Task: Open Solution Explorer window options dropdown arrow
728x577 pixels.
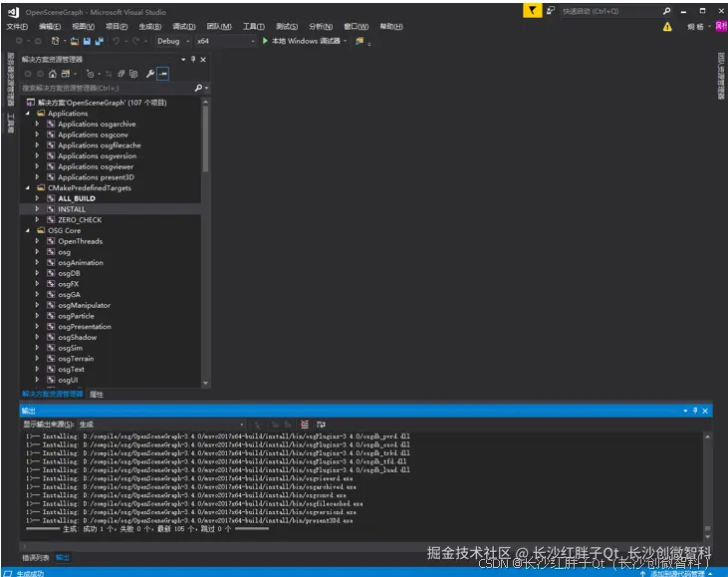Action: (x=183, y=59)
